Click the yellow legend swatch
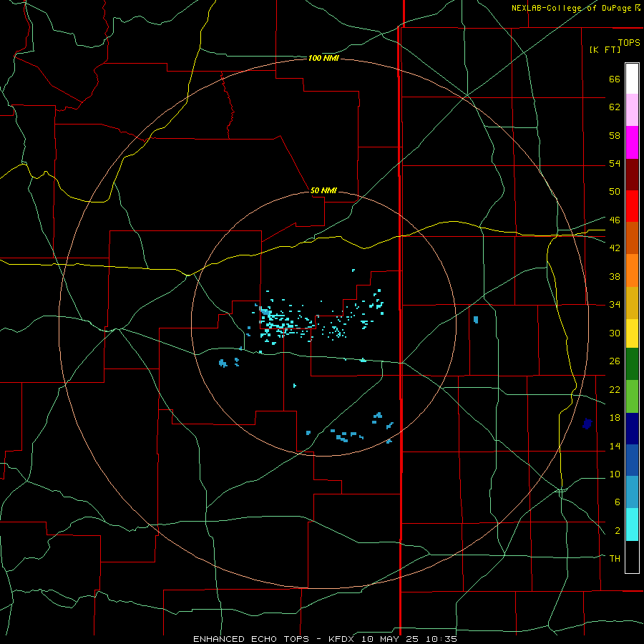The height and width of the screenshot is (644, 644). point(632,333)
